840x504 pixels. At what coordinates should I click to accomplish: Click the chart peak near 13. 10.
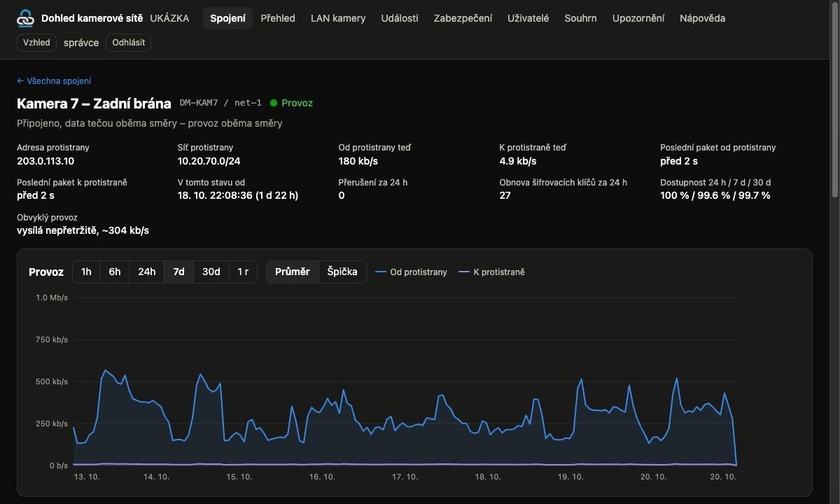(105, 370)
